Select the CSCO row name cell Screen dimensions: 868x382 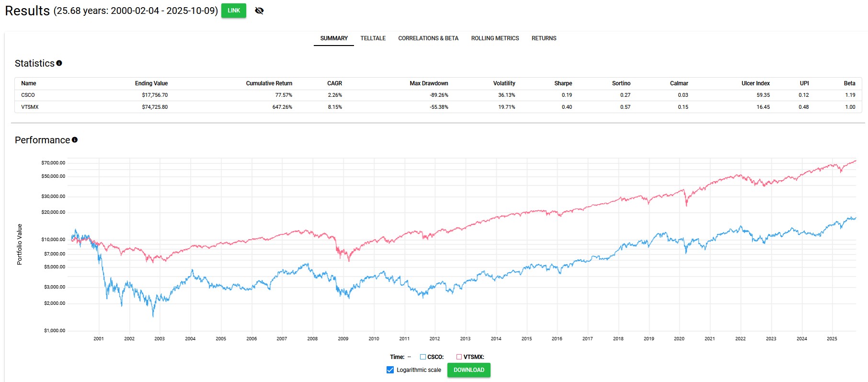28,95
